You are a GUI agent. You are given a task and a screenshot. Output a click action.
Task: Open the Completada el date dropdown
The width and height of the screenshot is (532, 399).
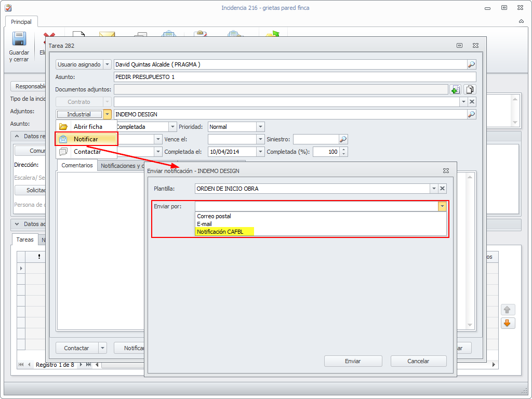tap(260, 152)
